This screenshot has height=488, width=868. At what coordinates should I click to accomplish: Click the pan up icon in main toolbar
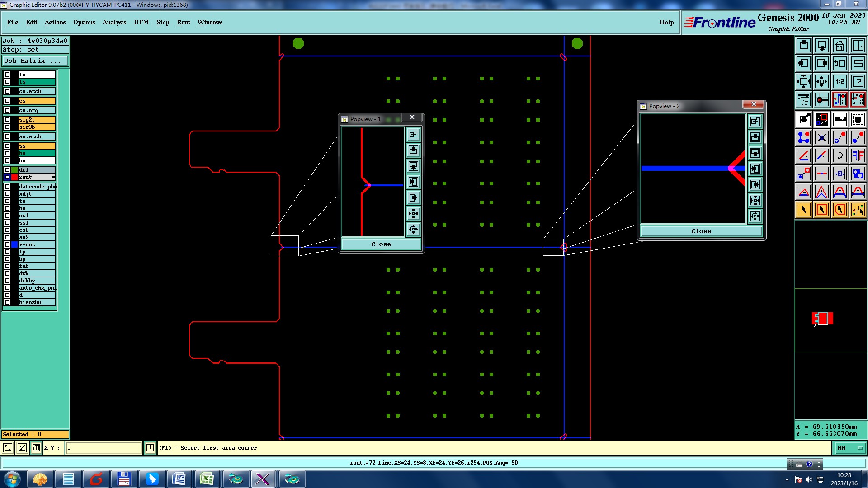(x=804, y=45)
